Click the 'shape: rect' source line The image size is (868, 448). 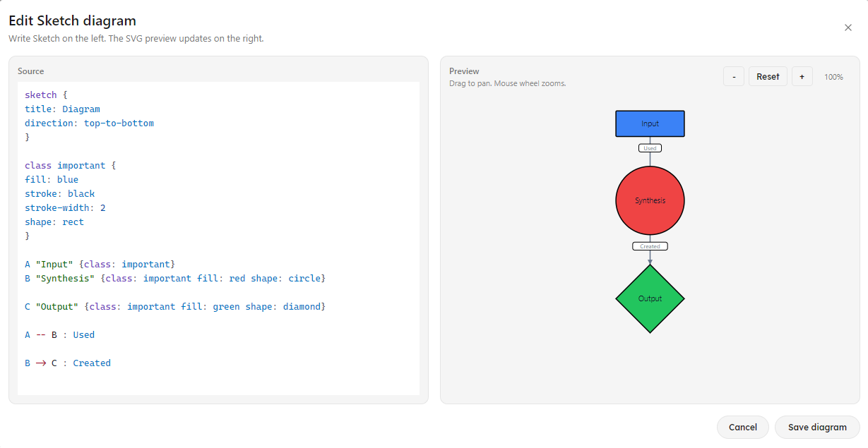click(x=54, y=222)
